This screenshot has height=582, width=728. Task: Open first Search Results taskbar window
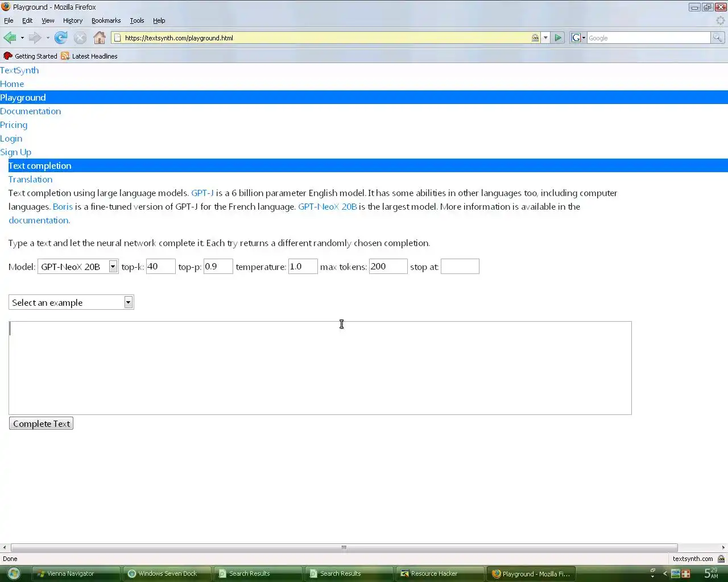[x=258, y=573]
